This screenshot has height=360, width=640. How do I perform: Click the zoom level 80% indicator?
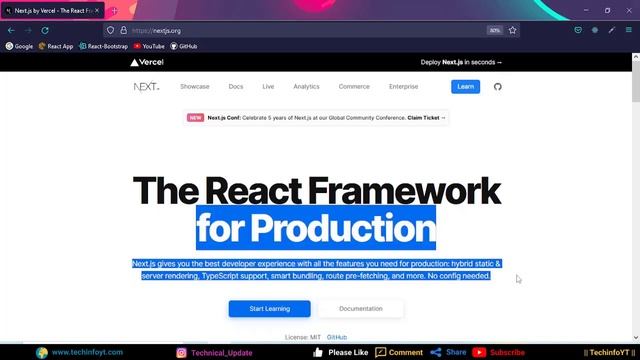495,30
